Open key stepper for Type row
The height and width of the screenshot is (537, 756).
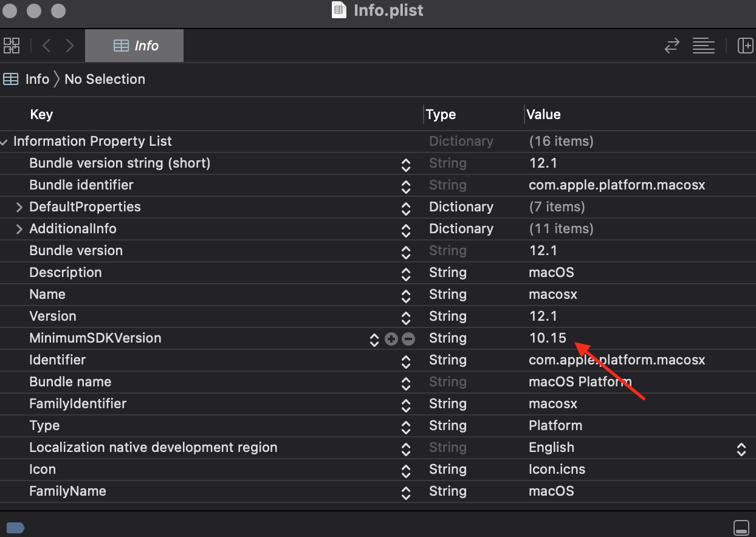point(406,426)
